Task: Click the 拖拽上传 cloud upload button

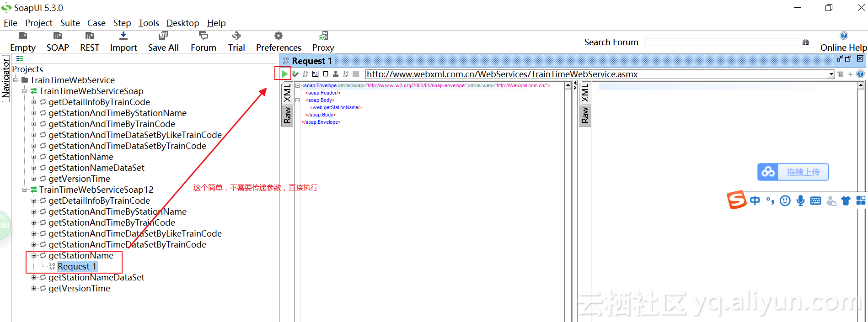Action: 793,172
